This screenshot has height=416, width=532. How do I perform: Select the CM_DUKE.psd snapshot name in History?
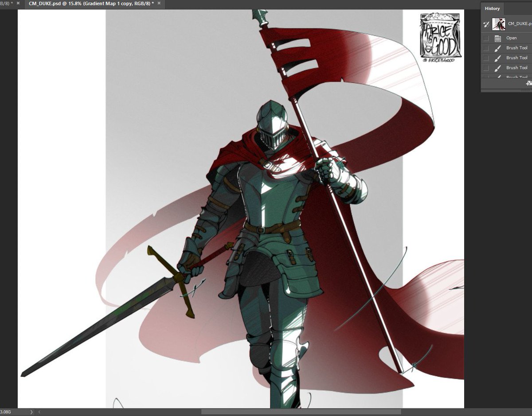click(x=520, y=24)
